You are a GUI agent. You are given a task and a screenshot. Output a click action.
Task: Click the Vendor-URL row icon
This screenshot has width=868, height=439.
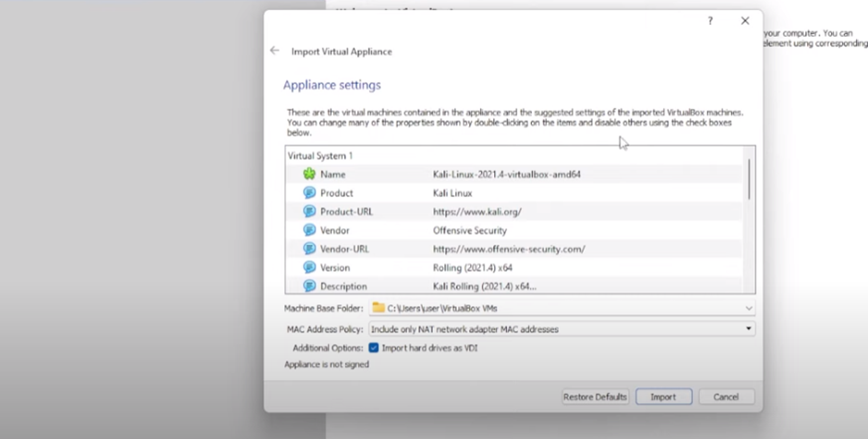(309, 249)
